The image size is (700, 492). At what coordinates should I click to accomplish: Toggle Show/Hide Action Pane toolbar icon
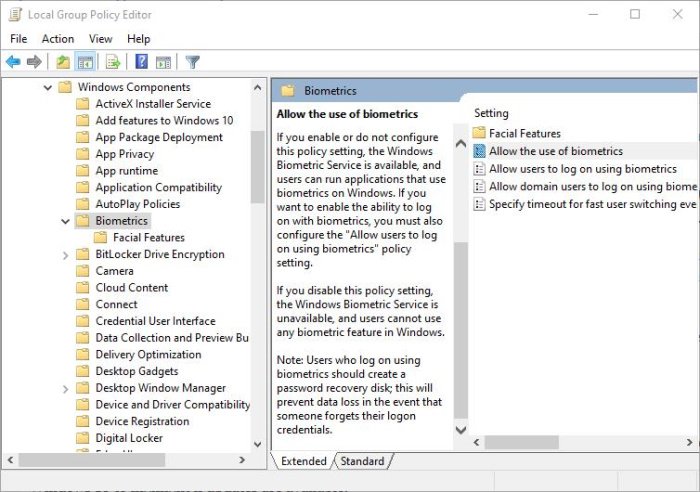tap(163, 62)
